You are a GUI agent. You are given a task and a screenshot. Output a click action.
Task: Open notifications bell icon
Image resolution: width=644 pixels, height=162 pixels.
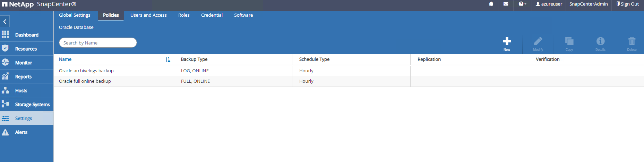click(491, 4)
